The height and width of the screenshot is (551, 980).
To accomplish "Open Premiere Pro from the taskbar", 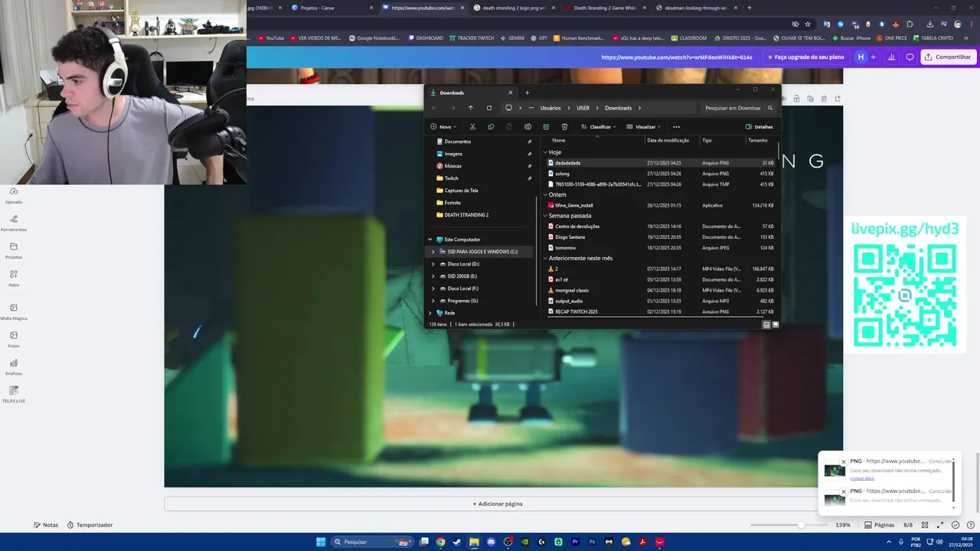I will [575, 542].
